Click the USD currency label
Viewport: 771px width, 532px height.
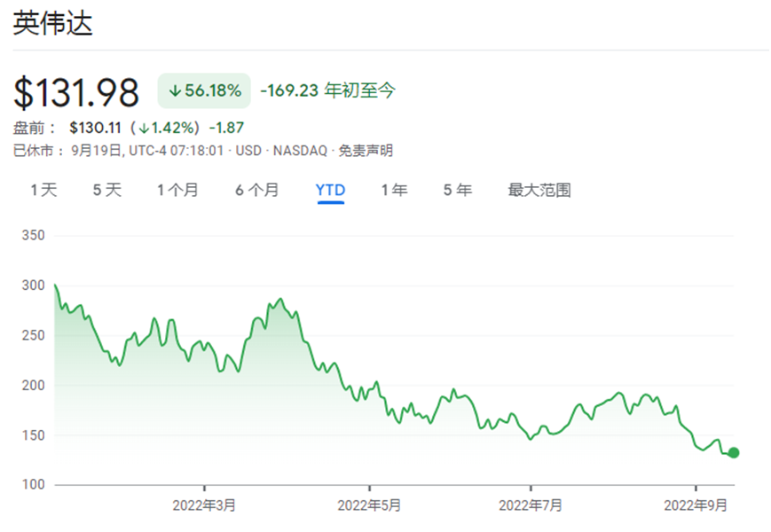(x=248, y=151)
